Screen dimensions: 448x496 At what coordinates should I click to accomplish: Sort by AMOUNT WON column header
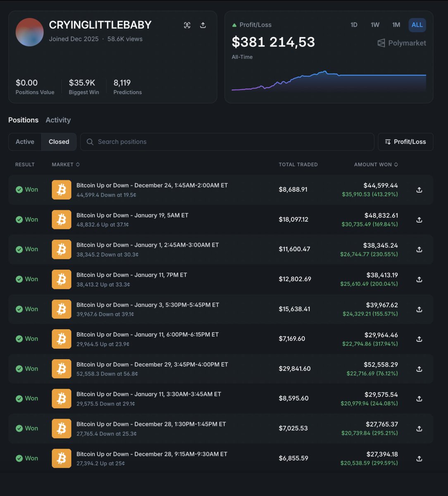tap(376, 165)
